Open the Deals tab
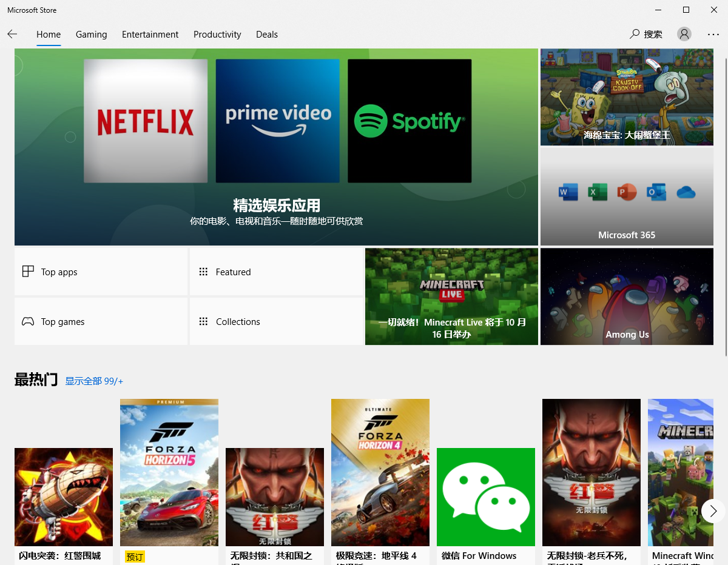 (267, 35)
